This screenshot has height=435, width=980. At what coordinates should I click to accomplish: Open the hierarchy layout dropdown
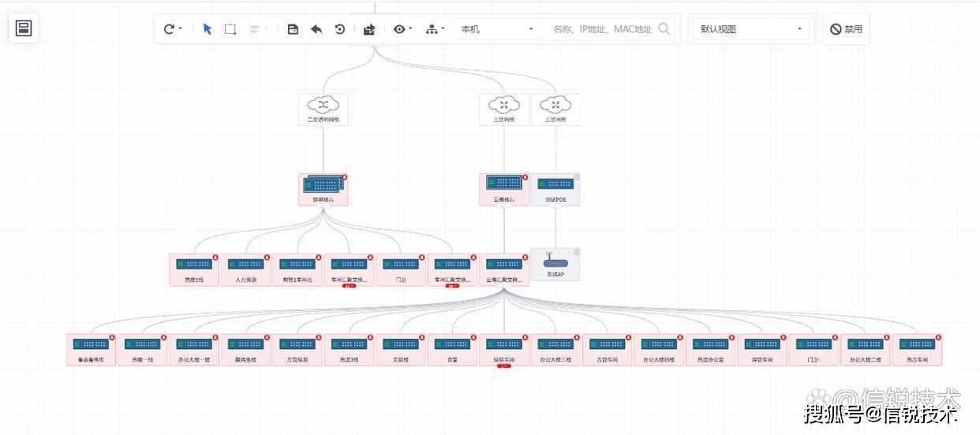point(435,29)
